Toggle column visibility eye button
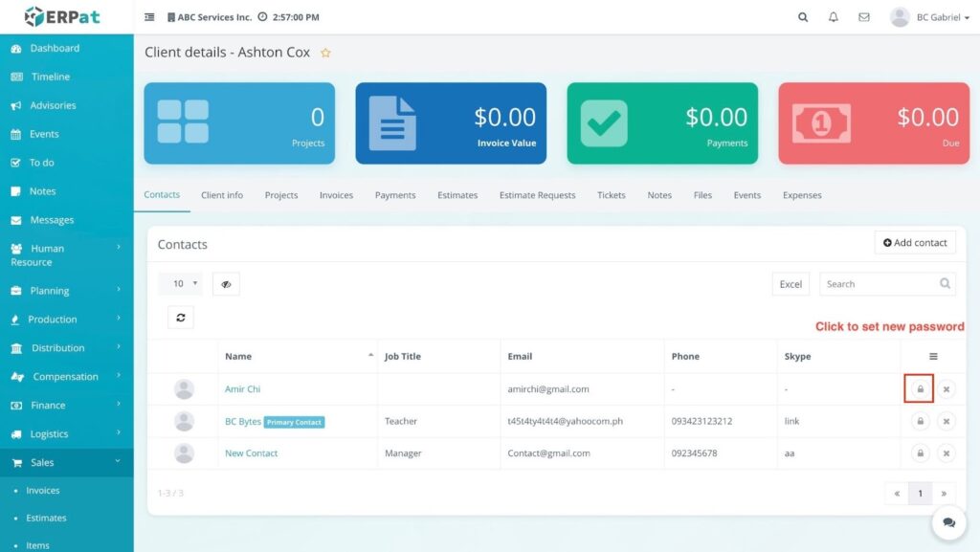 coord(226,284)
